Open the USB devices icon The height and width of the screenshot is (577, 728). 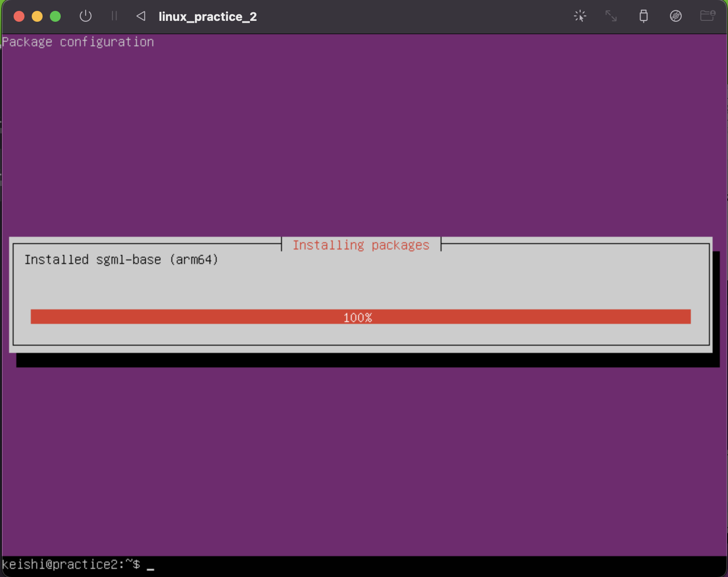click(x=644, y=16)
